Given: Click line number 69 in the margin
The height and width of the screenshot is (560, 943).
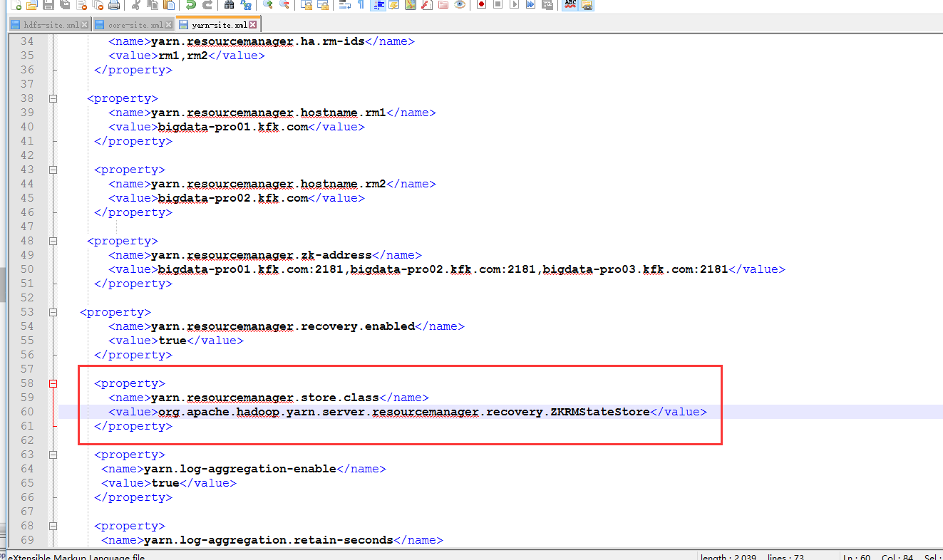Looking at the screenshot, I should [27, 540].
